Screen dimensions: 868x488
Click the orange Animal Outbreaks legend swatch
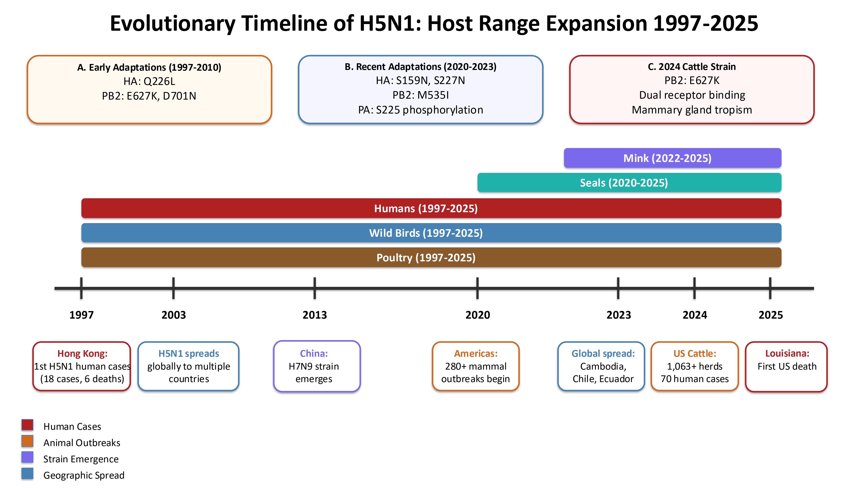point(27,441)
